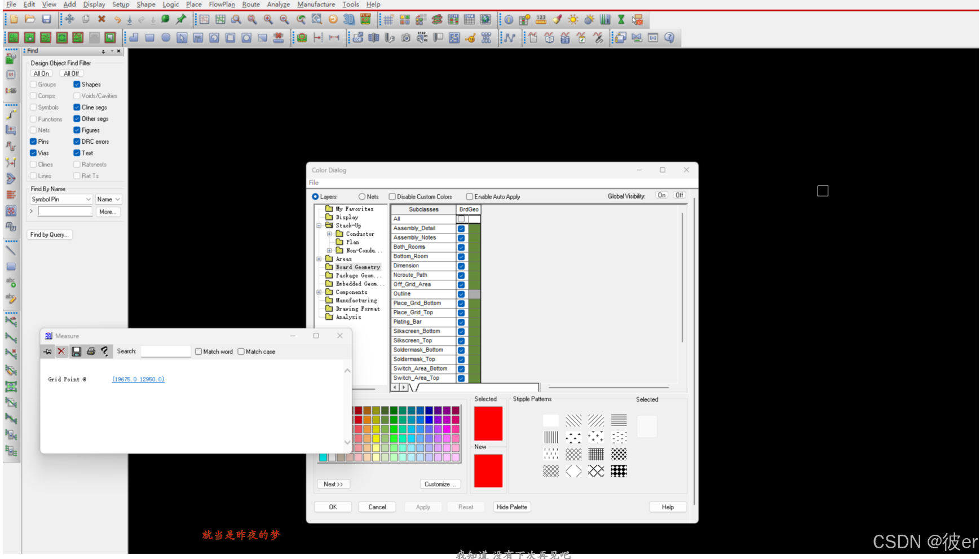Expand the Areas tree node

(319, 259)
